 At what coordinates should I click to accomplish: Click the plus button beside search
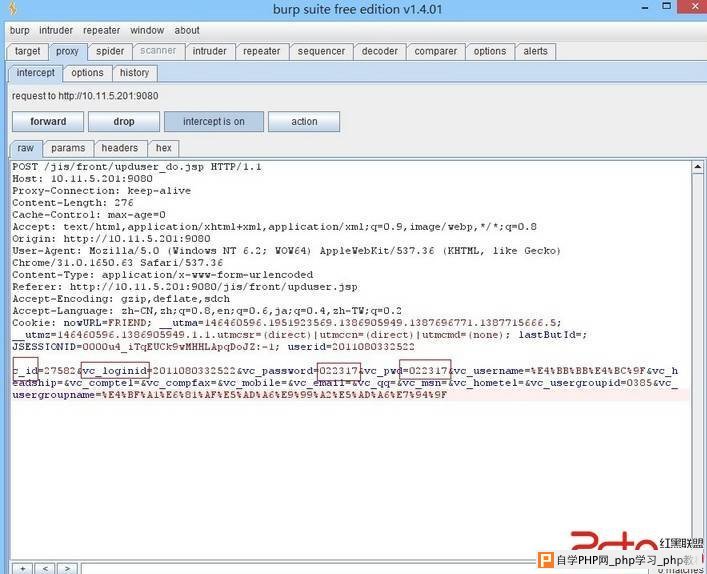(x=23, y=569)
